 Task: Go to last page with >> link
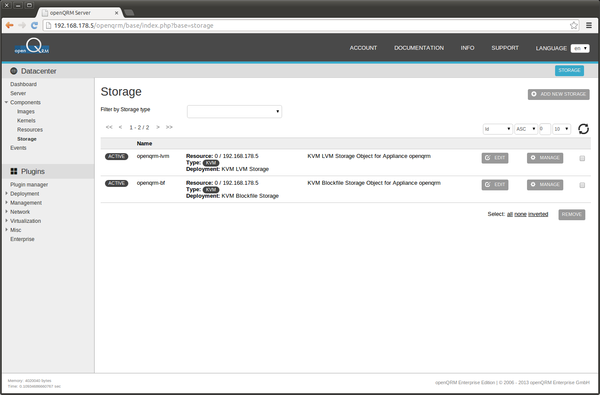click(x=169, y=127)
